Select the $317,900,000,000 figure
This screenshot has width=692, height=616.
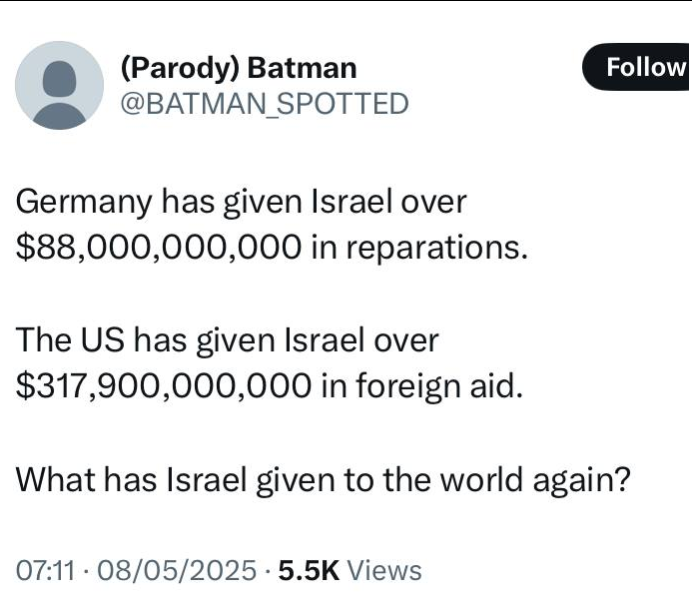point(164,385)
